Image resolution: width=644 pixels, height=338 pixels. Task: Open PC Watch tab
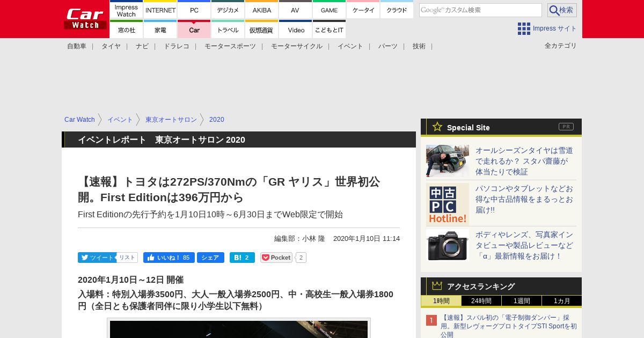194,10
